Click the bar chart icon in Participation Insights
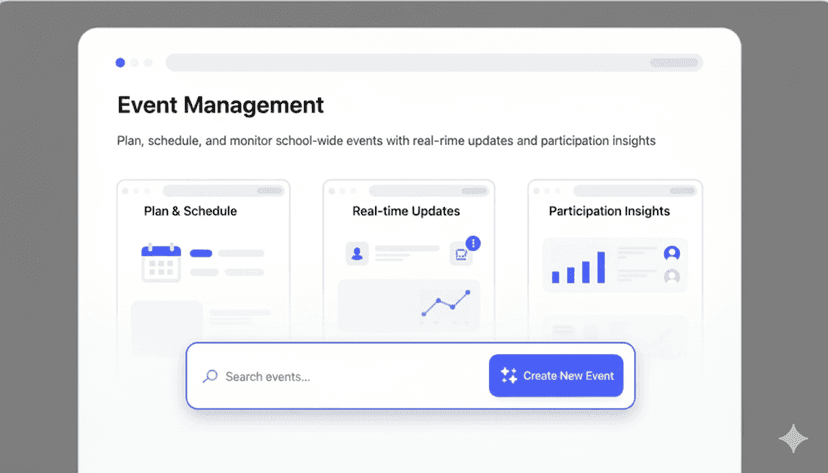The width and height of the screenshot is (828, 473). 579,267
